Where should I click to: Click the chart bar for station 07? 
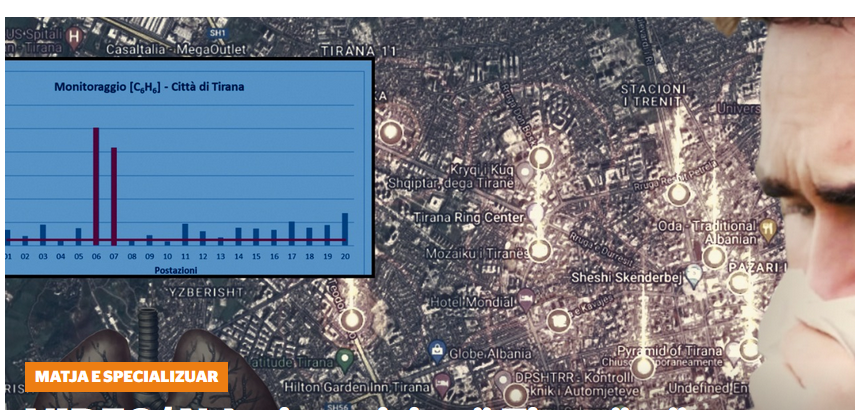click(114, 195)
